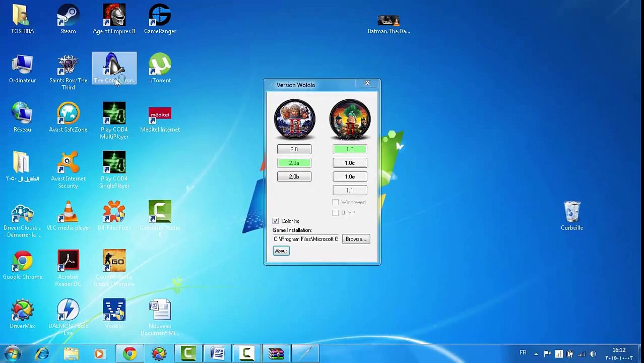The height and width of the screenshot is (363, 644).
Task: Select the Age of Empires II icon in Version Wololo
Action: coord(295,119)
